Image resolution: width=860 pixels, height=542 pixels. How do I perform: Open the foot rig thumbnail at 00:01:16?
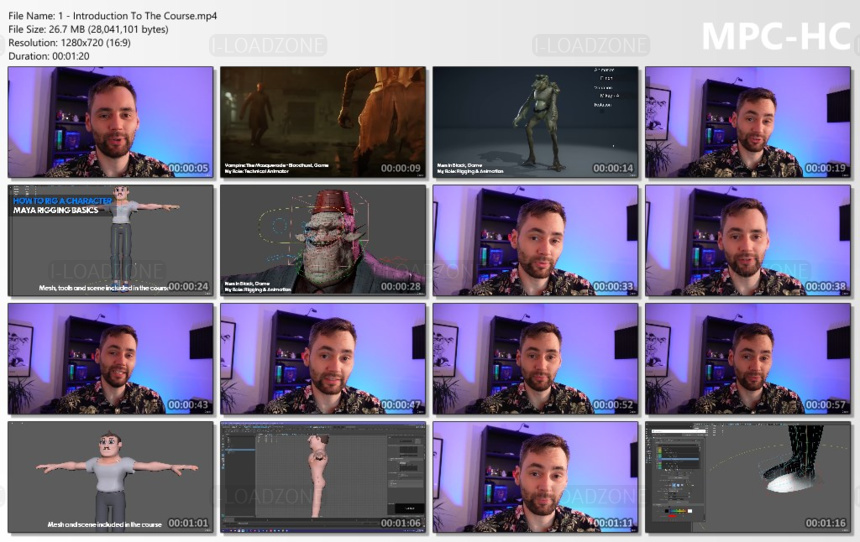(x=748, y=477)
